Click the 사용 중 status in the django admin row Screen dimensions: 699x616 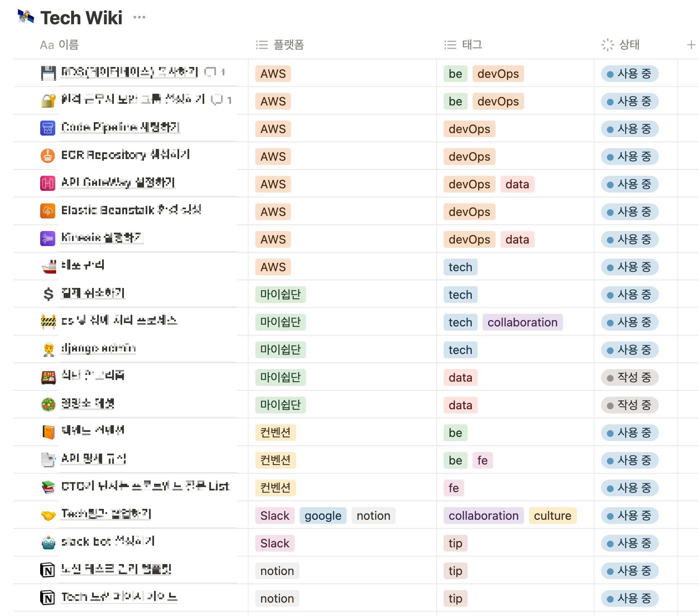click(630, 350)
